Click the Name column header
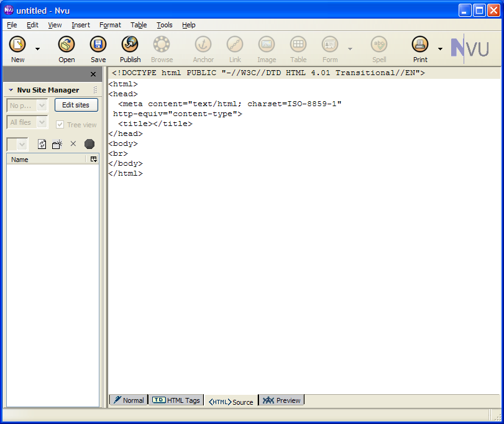The image size is (504, 424). pos(46,160)
